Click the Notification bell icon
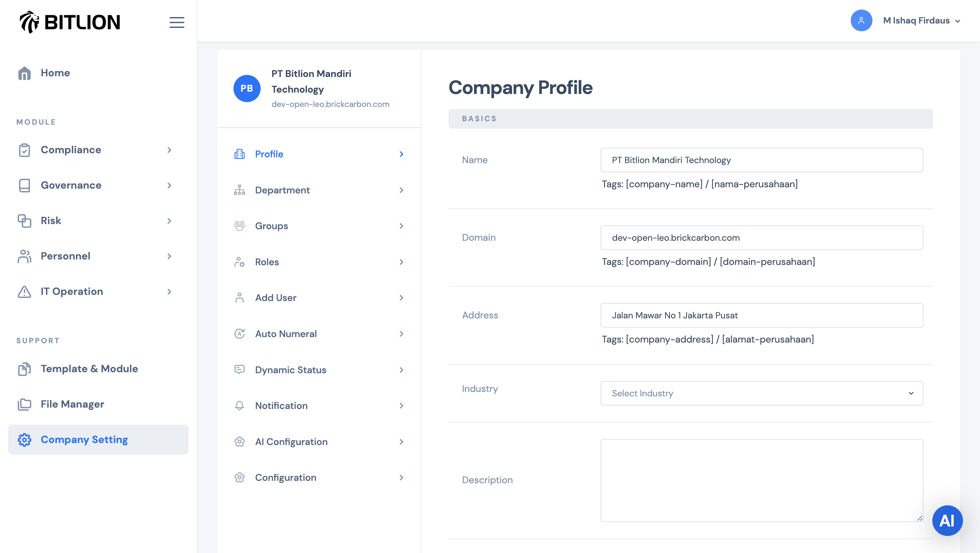The height and width of the screenshot is (553, 980). [x=239, y=406]
